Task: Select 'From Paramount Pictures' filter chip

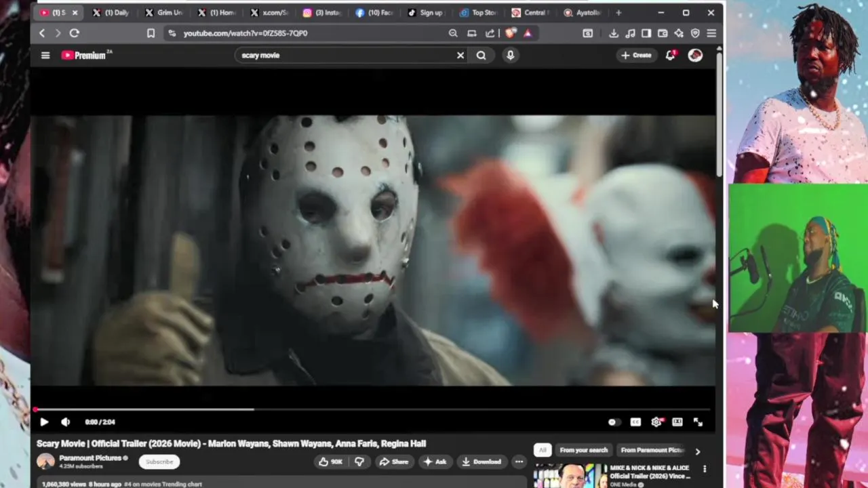Action: click(x=652, y=450)
